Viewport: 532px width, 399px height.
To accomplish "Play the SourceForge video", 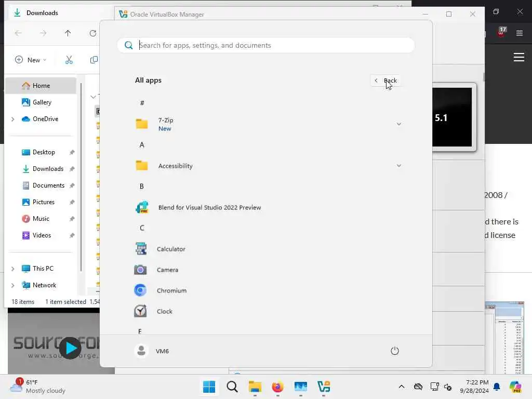I will click(70, 348).
